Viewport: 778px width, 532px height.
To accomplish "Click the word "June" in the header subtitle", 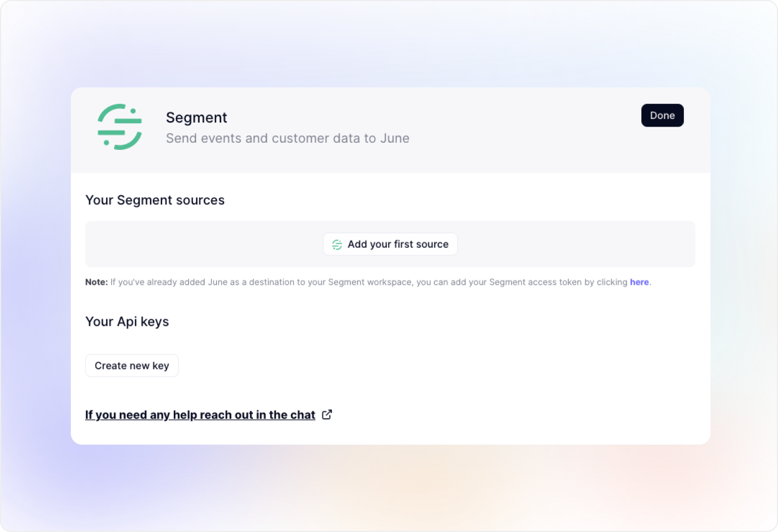I will click(x=395, y=138).
